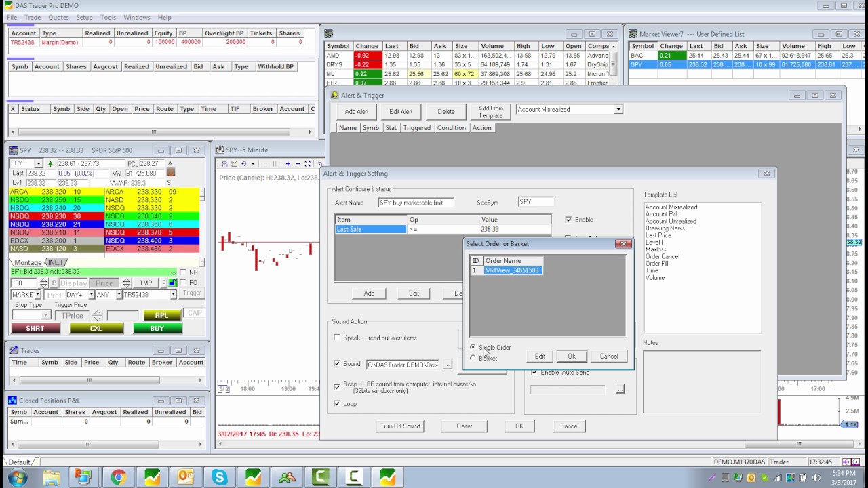Viewport: 868px width, 488px height.
Task: Click the green up arrow beside SPY symbol
Action: pyautogui.click(x=50, y=163)
